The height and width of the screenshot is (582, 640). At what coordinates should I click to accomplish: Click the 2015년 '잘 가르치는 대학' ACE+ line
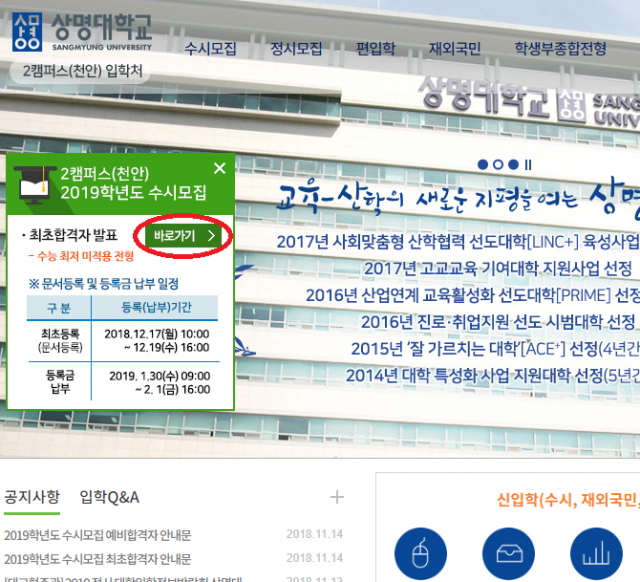495,349
